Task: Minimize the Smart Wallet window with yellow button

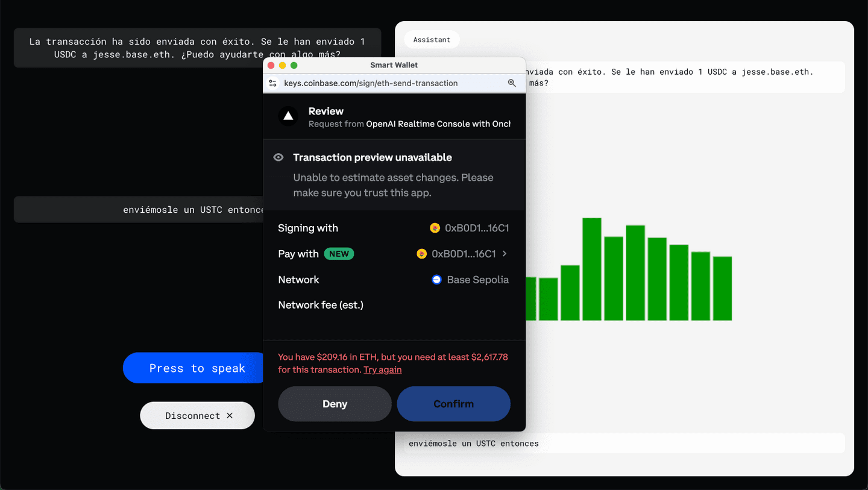Action: point(282,65)
